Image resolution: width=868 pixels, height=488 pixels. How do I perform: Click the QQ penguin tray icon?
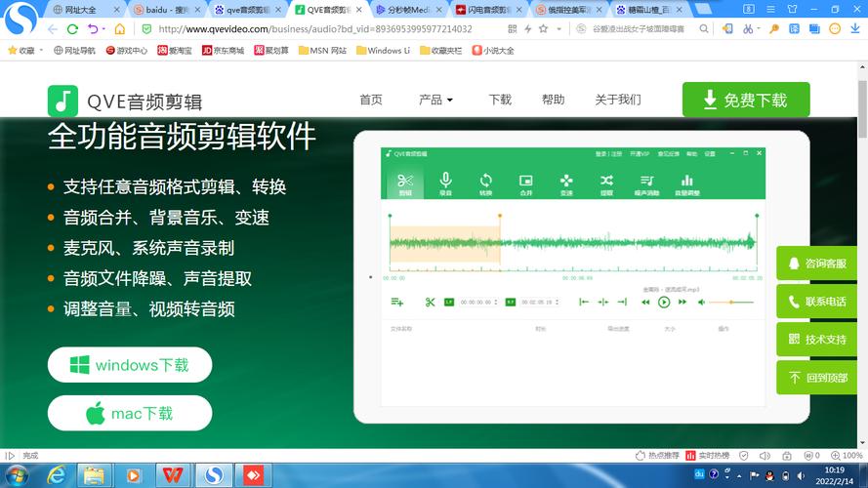click(769, 475)
